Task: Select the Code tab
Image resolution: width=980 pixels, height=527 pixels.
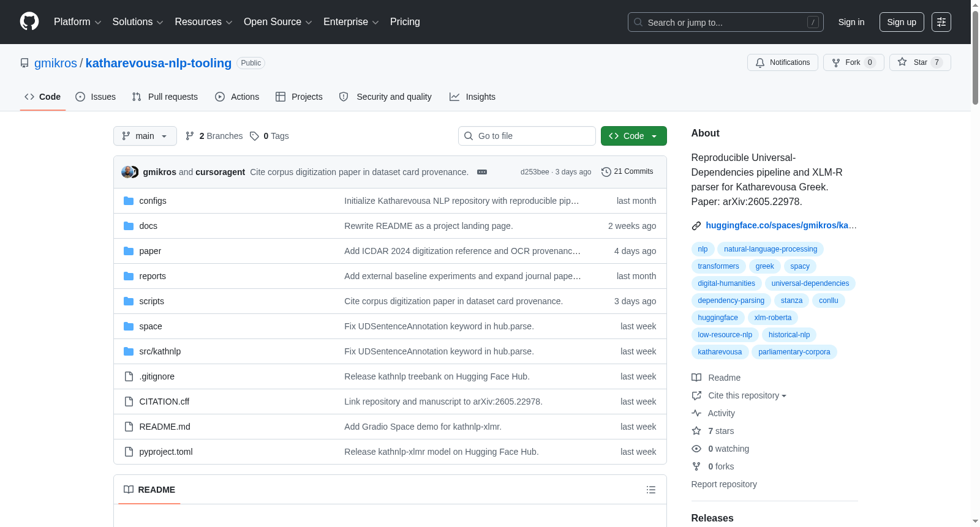Action: [43, 97]
